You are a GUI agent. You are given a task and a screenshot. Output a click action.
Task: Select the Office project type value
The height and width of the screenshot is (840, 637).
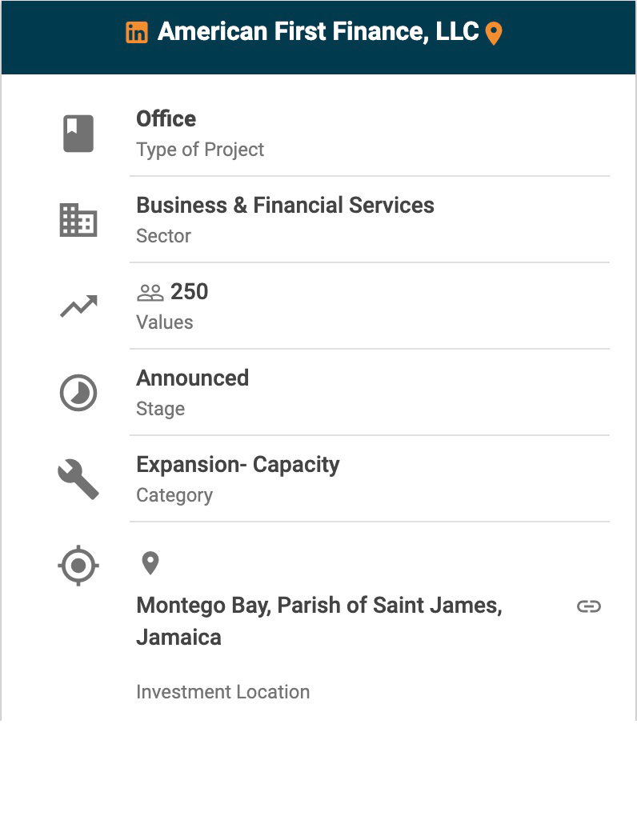(166, 119)
